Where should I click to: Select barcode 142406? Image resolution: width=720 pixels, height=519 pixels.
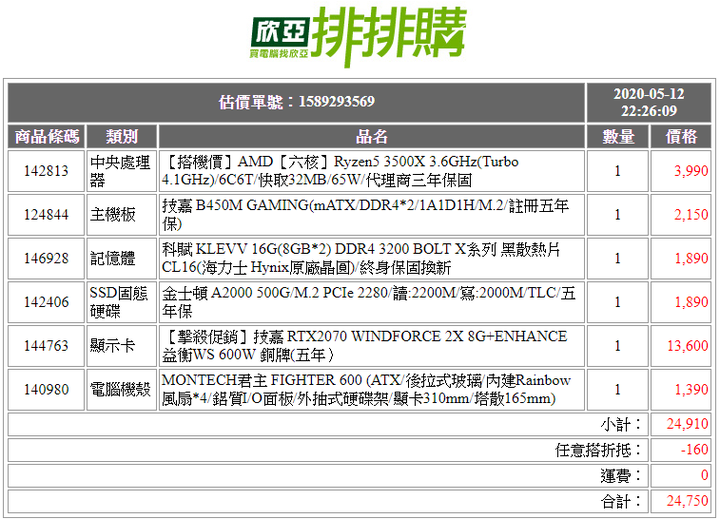point(46,302)
